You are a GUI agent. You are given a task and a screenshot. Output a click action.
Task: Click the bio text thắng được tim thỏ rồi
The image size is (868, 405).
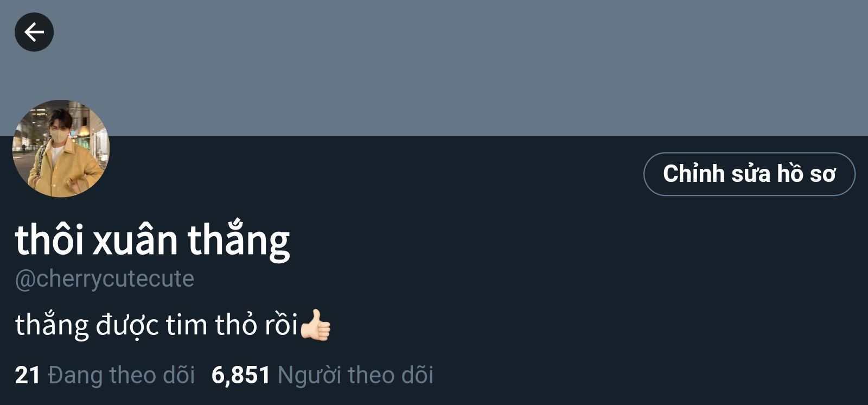(157, 325)
